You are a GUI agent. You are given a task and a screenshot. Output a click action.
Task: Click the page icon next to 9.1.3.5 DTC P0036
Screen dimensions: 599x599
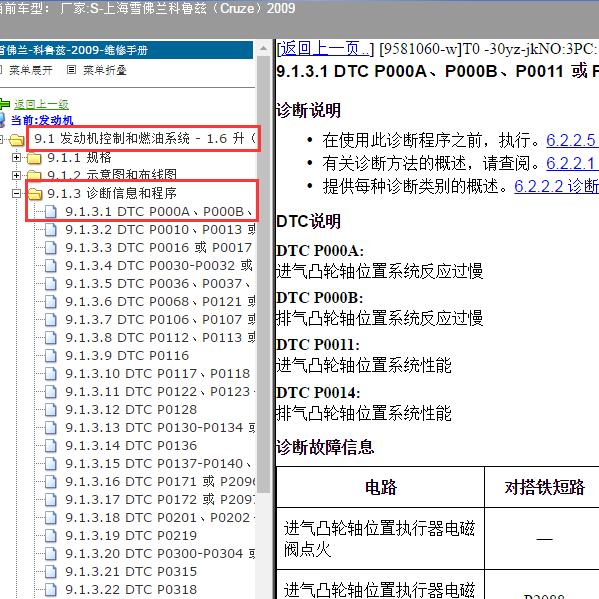50,284
